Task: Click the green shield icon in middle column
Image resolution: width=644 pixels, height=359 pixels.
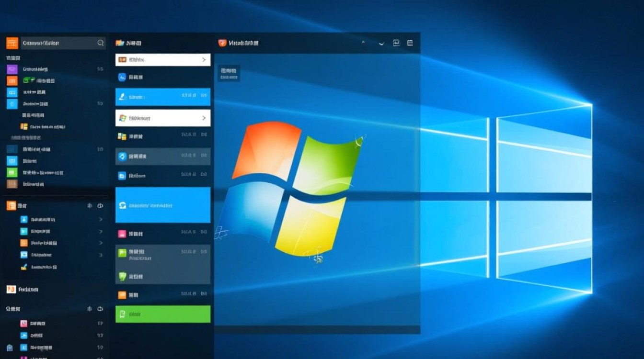Action: coord(122,276)
